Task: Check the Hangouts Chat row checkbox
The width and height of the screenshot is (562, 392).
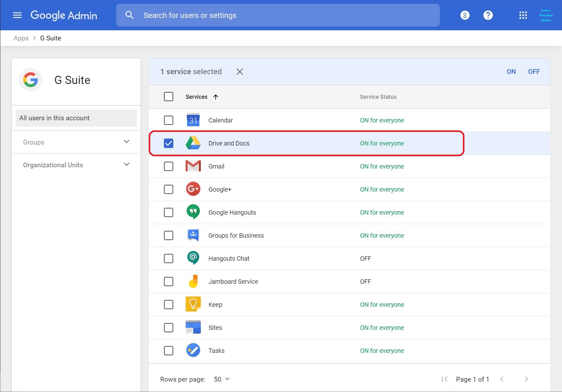Action: (169, 258)
